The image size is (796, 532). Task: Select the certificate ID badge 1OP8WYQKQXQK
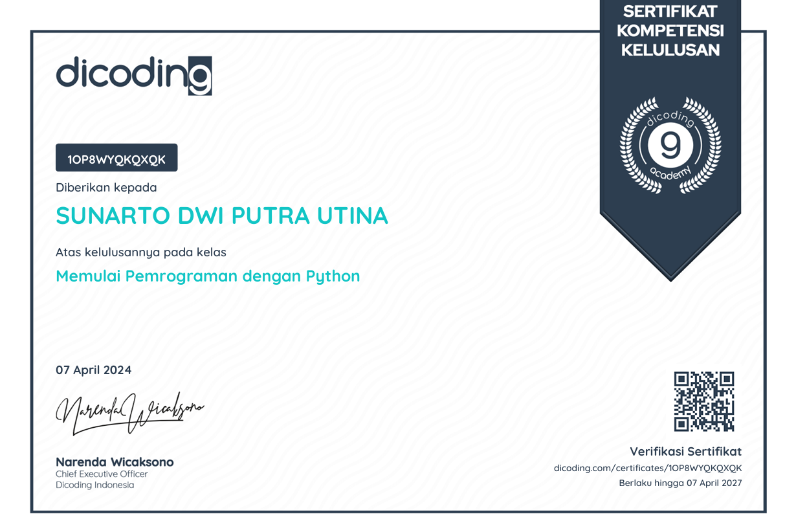click(x=116, y=158)
